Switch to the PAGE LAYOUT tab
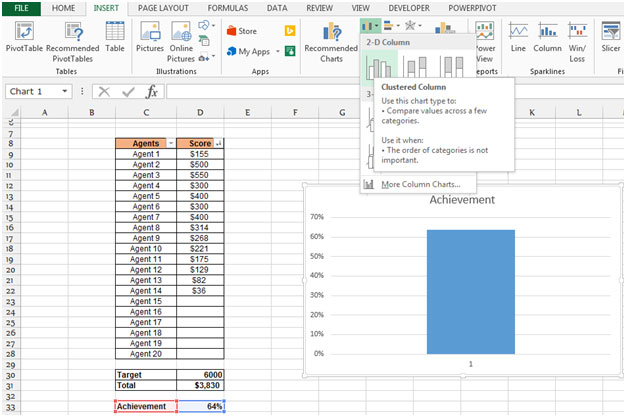 [x=163, y=8]
